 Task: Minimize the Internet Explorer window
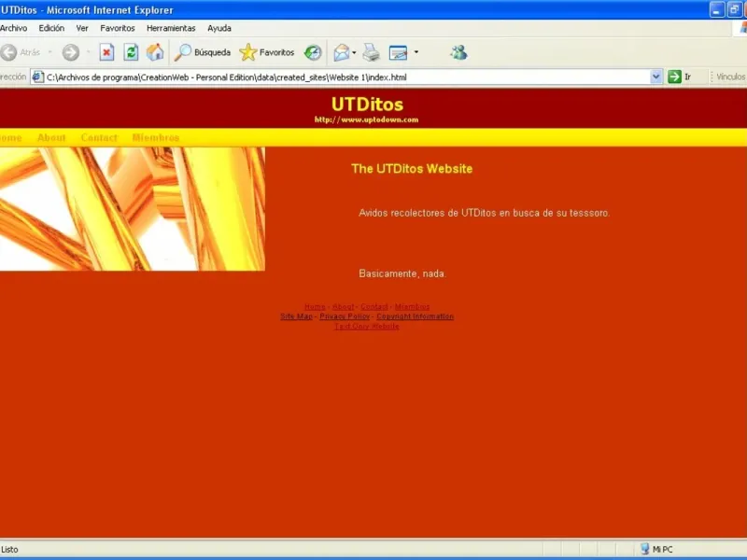(x=717, y=9)
